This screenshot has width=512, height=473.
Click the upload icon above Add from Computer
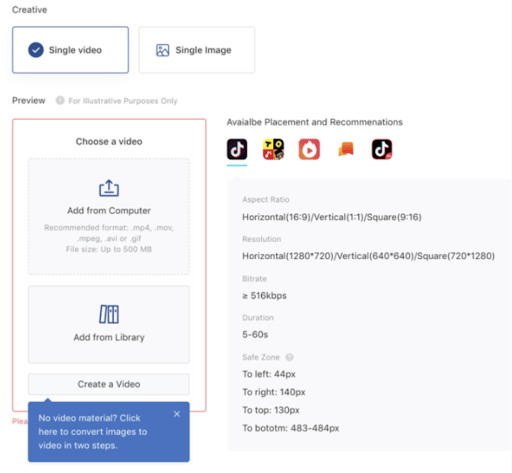(x=109, y=188)
